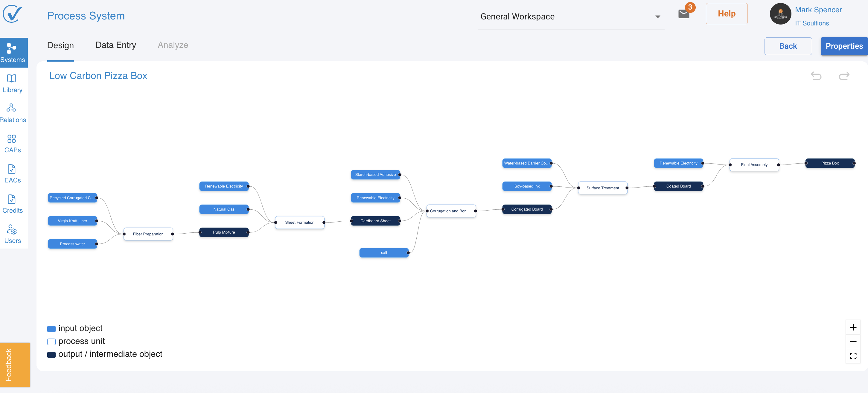The width and height of the screenshot is (868, 393).
Task: Open the Properties panel button
Action: pos(844,46)
